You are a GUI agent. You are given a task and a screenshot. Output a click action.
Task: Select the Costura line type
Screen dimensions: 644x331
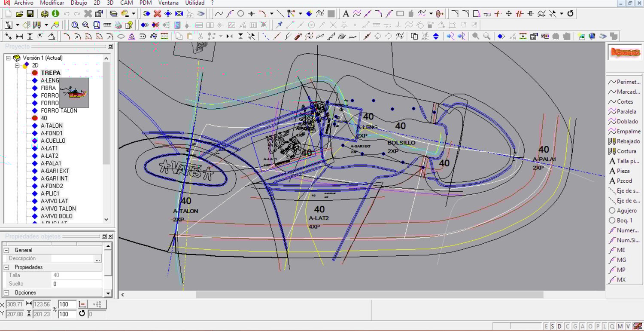tap(623, 151)
